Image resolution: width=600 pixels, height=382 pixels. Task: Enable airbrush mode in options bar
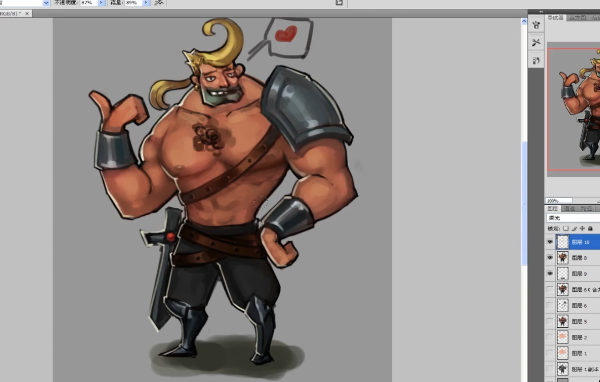(x=159, y=3)
